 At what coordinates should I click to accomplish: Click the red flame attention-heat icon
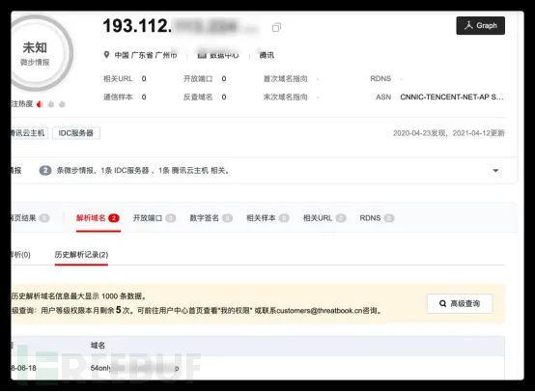40,104
